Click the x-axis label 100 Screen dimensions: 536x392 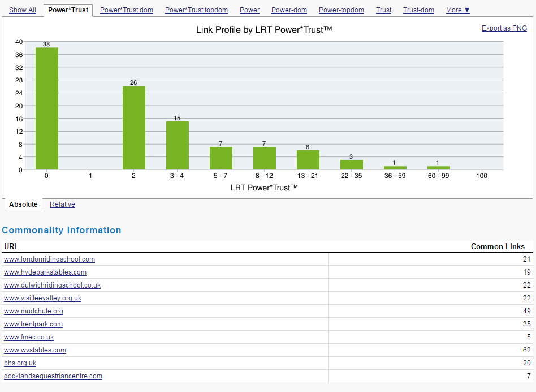pos(482,176)
